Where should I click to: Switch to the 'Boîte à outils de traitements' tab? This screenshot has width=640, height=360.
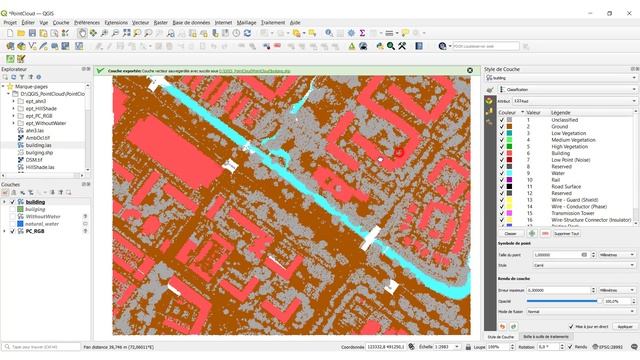pos(546,337)
